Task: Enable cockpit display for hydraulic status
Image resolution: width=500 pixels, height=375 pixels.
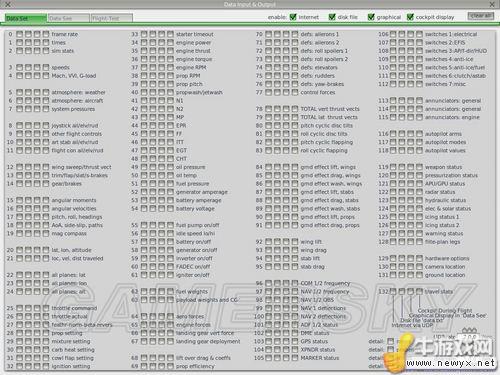Action: 419,200
